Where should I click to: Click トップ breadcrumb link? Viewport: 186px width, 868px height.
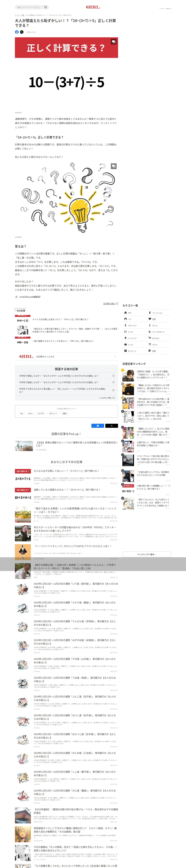point(17,15)
